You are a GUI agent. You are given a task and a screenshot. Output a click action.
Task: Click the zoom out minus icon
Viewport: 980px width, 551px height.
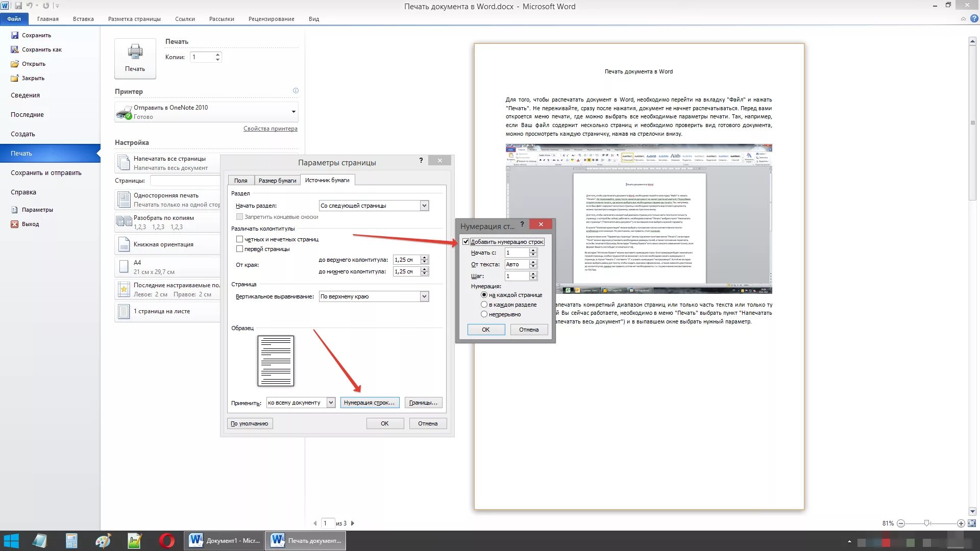[x=901, y=523]
